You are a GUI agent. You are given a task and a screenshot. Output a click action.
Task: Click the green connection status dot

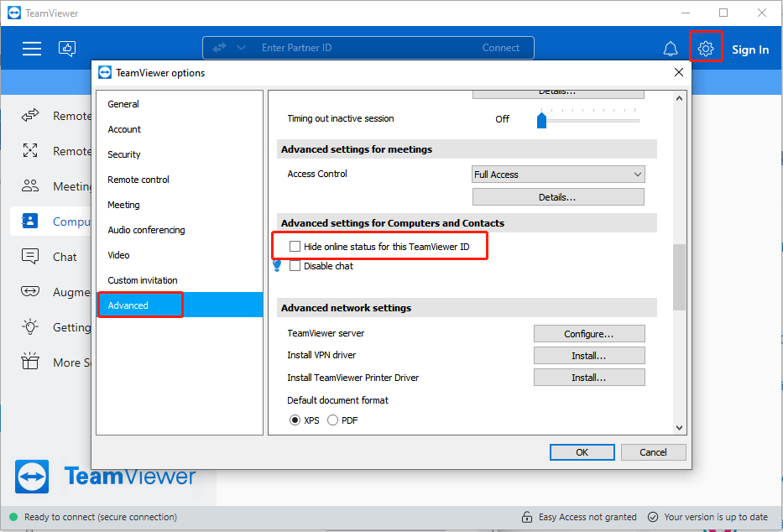[13, 517]
